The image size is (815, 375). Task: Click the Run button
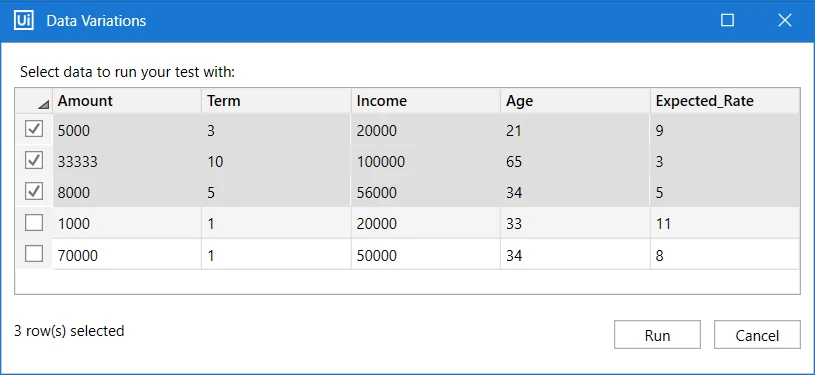point(657,335)
